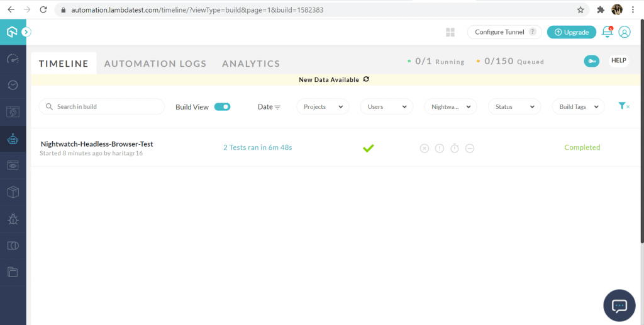The image size is (644, 325).
Task: Open the bug tracker sidebar icon
Action: pyautogui.click(x=13, y=219)
